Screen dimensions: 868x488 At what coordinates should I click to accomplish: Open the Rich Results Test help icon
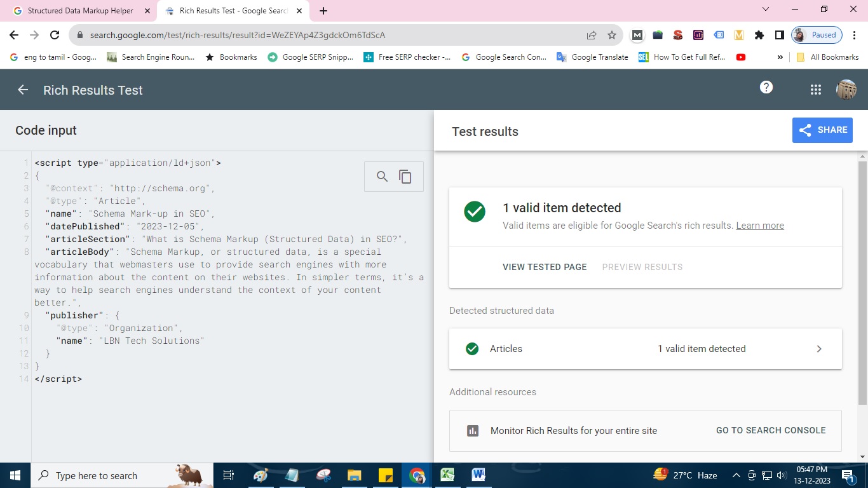766,88
